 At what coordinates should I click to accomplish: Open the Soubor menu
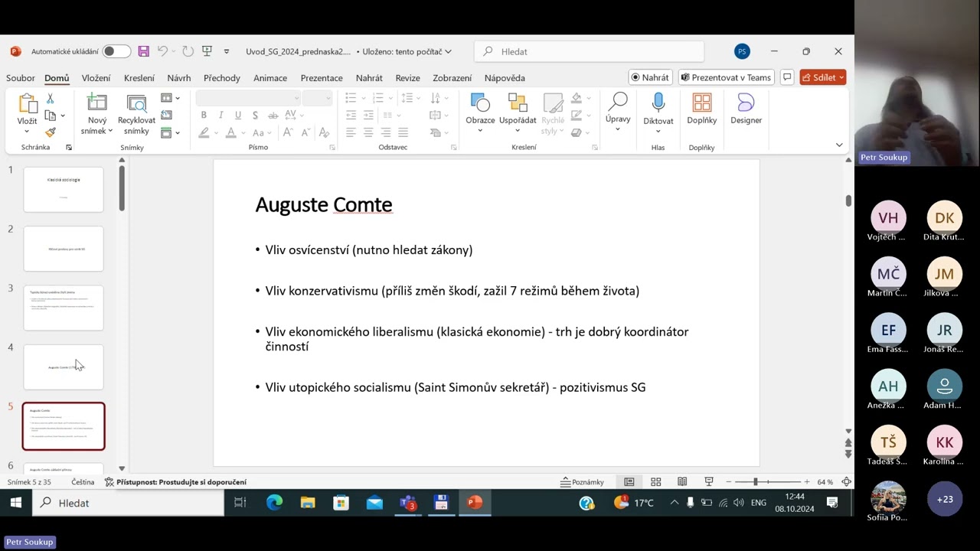coord(21,78)
